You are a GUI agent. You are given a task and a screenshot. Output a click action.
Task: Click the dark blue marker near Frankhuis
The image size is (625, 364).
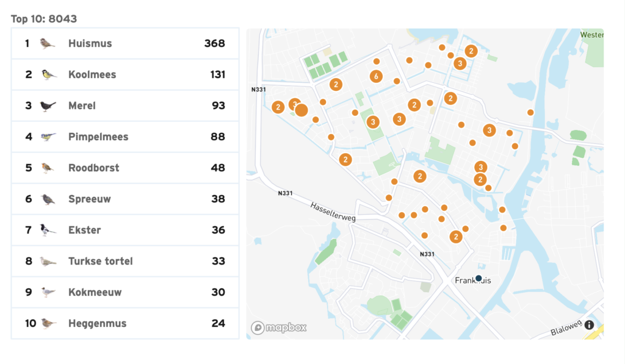coord(479,278)
